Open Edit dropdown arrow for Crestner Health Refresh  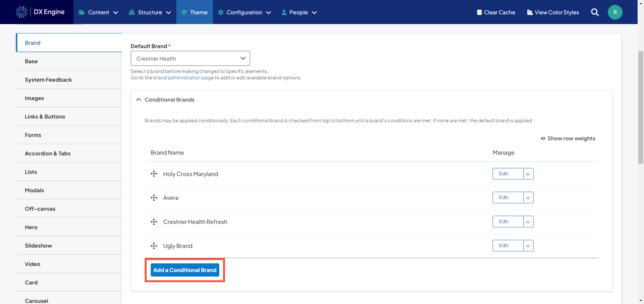[x=528, y=222]
